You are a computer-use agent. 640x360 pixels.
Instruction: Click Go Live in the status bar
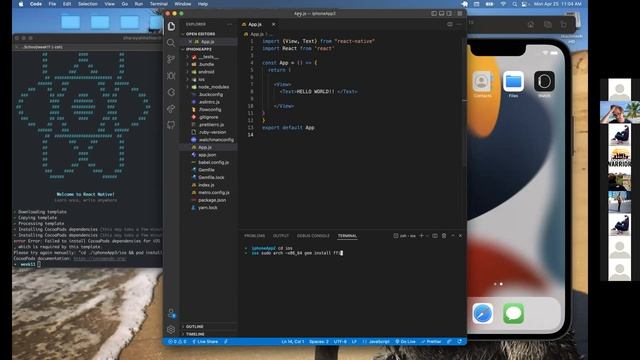tap(405, 342)
